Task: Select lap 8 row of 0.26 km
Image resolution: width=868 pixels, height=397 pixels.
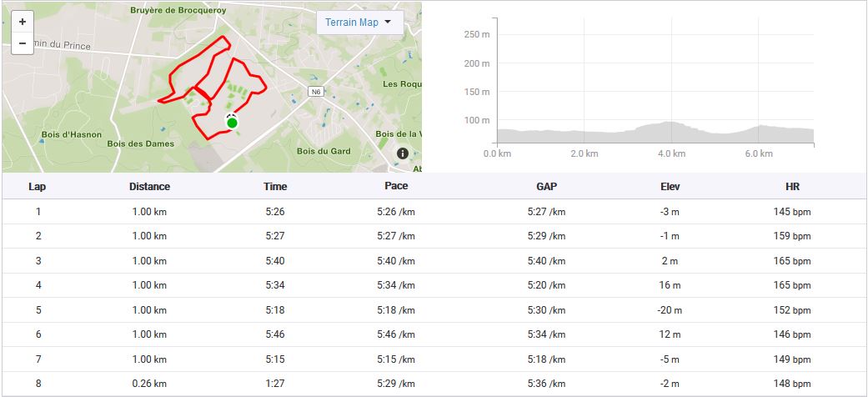Action: coord(434,384)
